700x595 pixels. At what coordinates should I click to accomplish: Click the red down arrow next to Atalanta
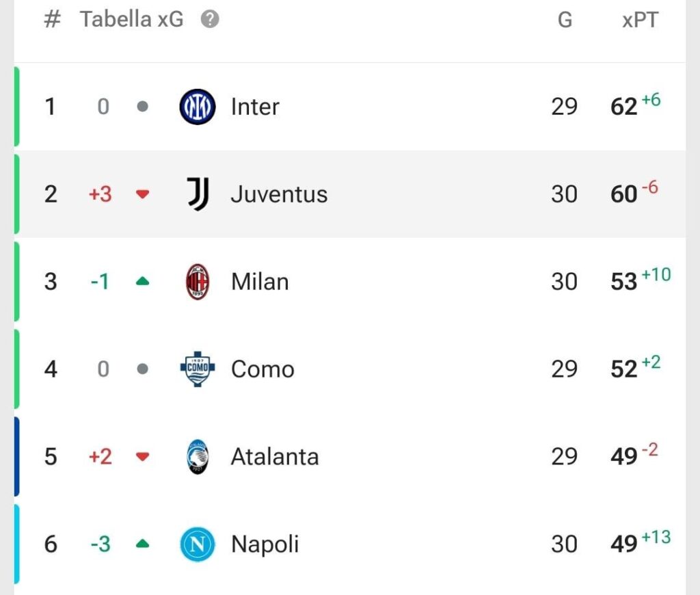click(143, 456)
